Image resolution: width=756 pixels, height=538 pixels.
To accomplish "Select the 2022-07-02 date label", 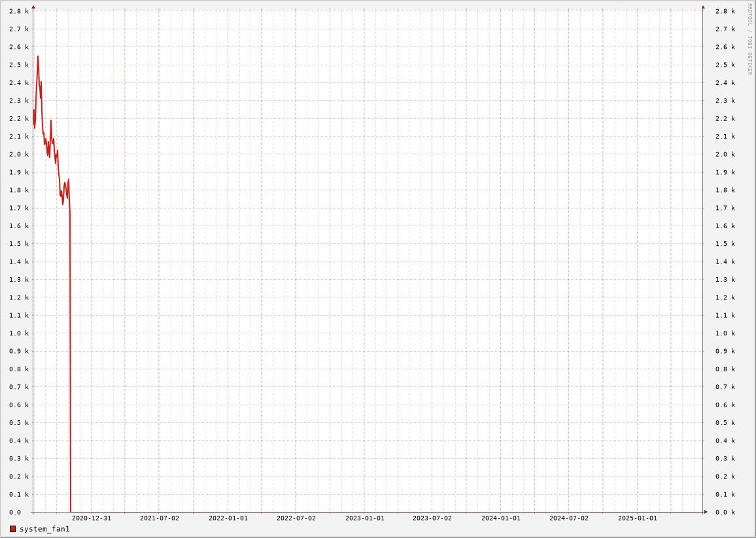I will click(x=296, y=518).
